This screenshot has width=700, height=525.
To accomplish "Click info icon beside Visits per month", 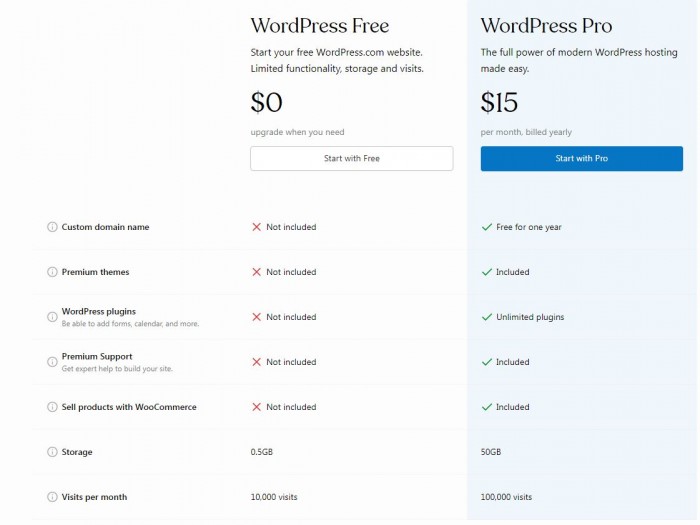I will (52, 497).
